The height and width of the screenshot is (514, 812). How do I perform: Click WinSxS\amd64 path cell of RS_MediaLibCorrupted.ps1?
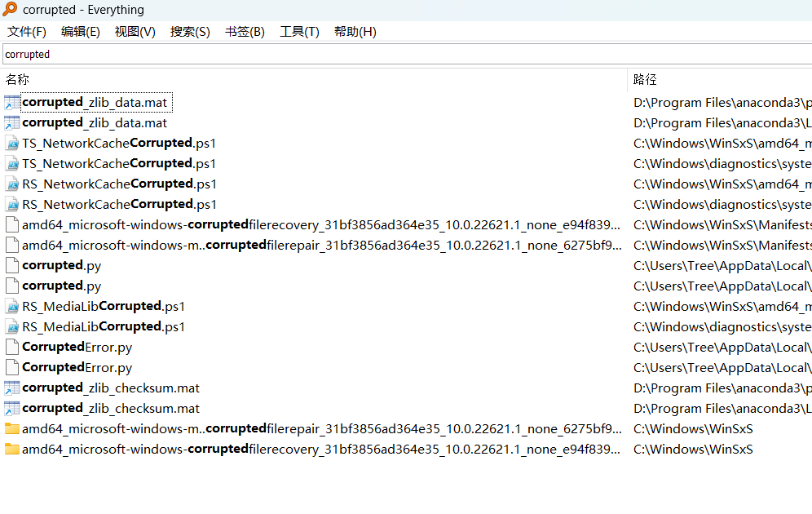coord(722,306)
